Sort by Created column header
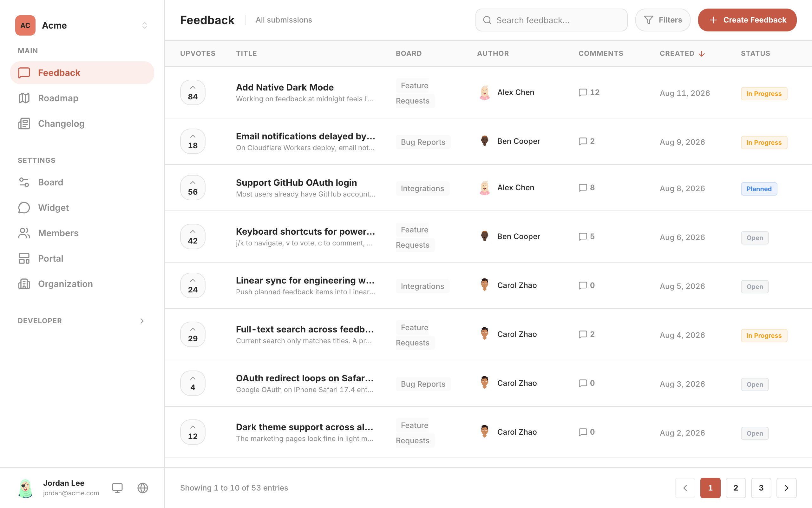This screenshot has height=508, width=812. pyautogui.click(x=682, y=53)
